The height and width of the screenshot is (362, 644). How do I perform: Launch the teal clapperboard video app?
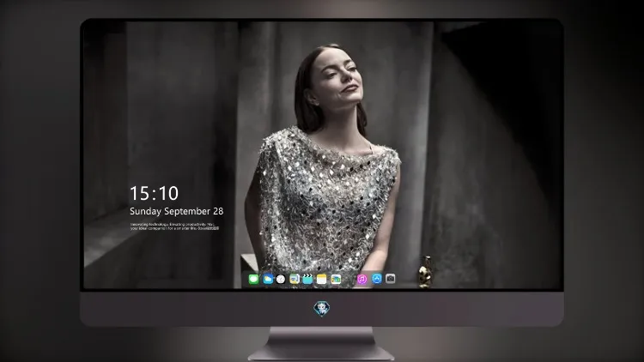[x=307, y=279]
